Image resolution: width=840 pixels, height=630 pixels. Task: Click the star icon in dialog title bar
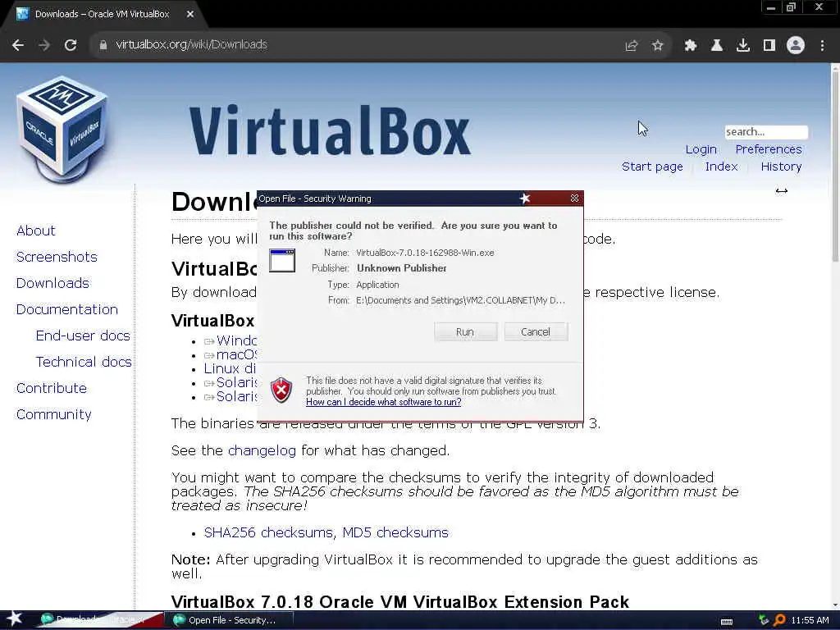click(525, 199)
